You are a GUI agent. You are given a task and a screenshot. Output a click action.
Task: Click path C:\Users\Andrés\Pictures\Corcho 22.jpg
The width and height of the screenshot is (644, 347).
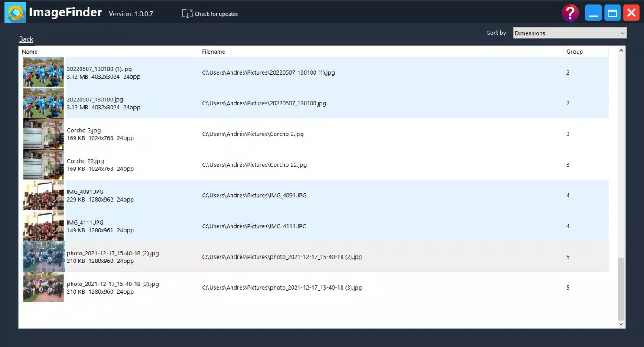pos(254,165)
